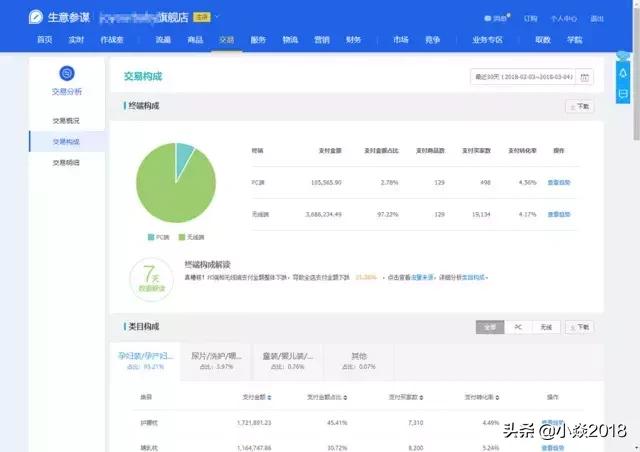The width and height of the screenshot is (640, 452).
Task: Open the 流量 navigation tab
Action: [163, 39]
